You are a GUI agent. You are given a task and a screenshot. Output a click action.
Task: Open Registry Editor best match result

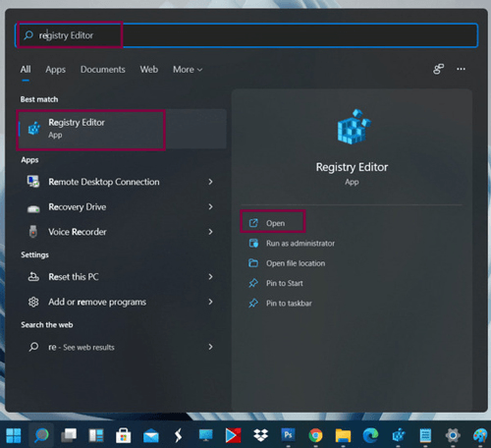(x=122, y=129)
